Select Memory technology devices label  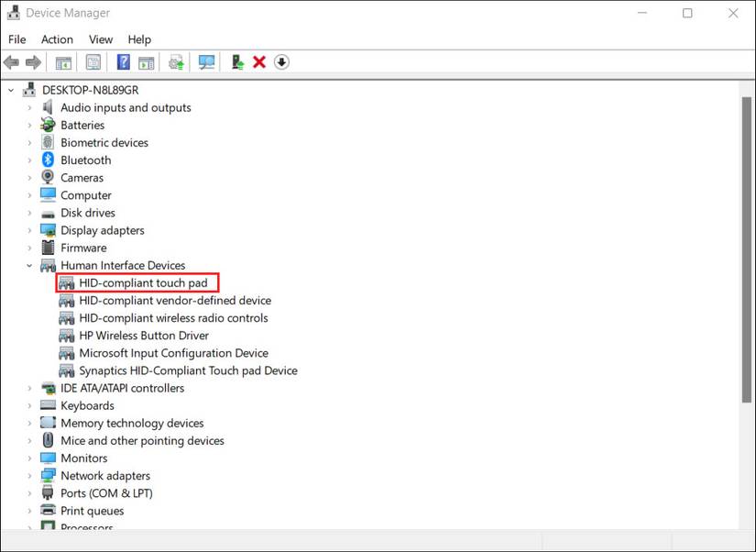pos(132,423)
